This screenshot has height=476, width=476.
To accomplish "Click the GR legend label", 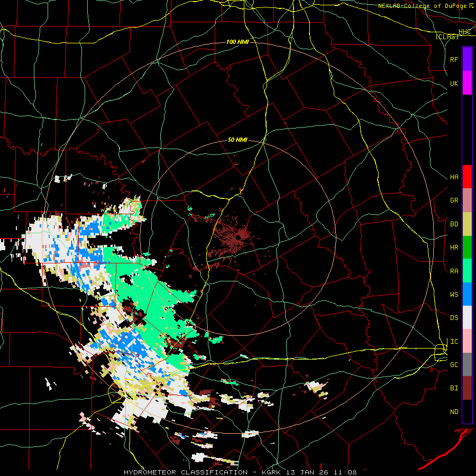I will [x=454, y=200].
